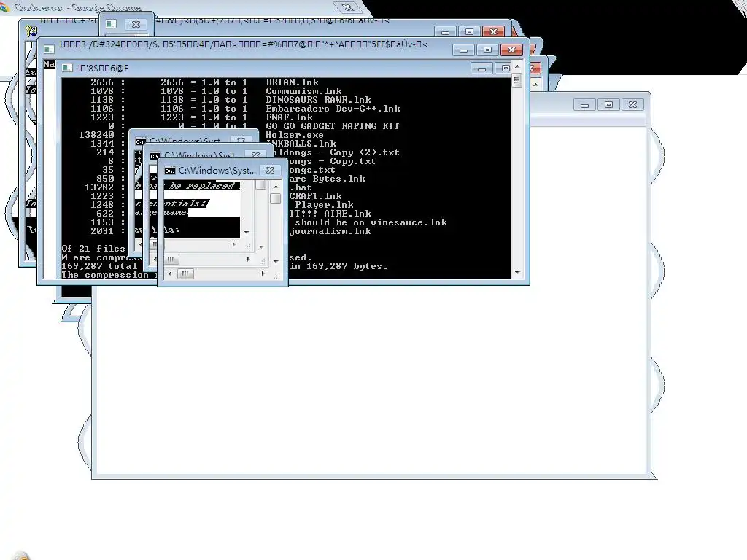Viewport: 747px width, 560px height.
Task: Close the middle C:\Windows\Syst cmd window
Action: point(256,155)
